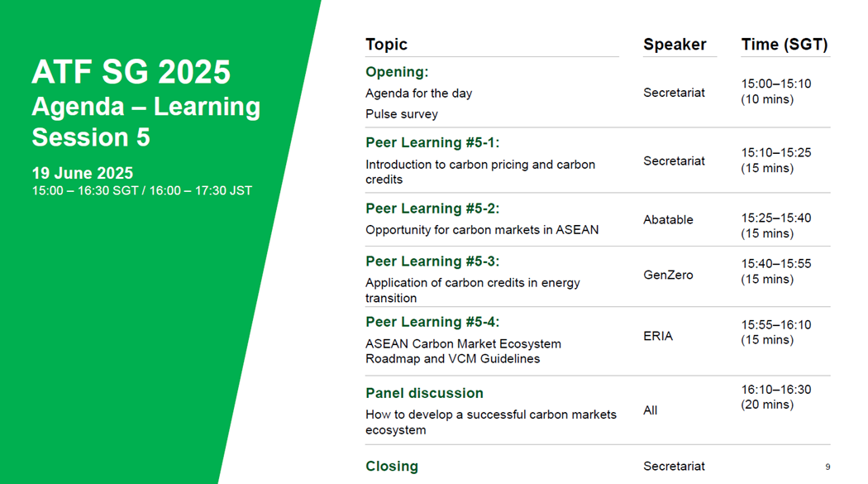Select the Peer Learning #5-3 heading
The image size is (868, 484).
coord(432,261)
